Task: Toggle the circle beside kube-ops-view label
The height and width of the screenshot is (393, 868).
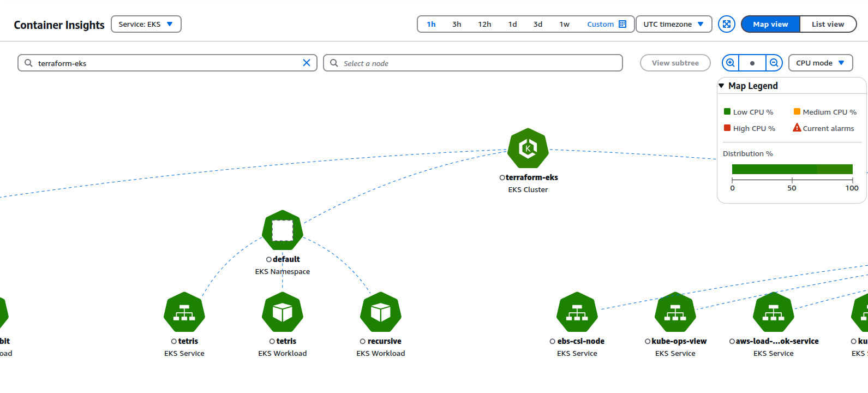Action: click(x=648, y=342)
